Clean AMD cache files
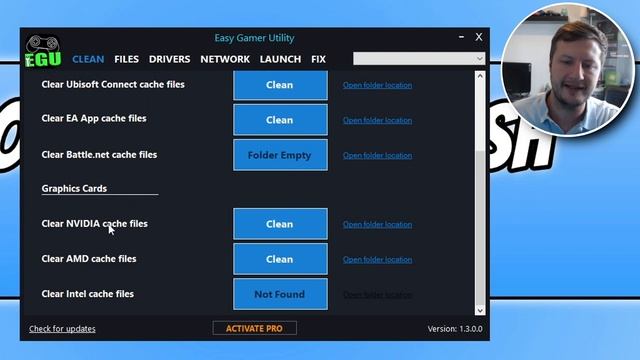 point(280,259)
